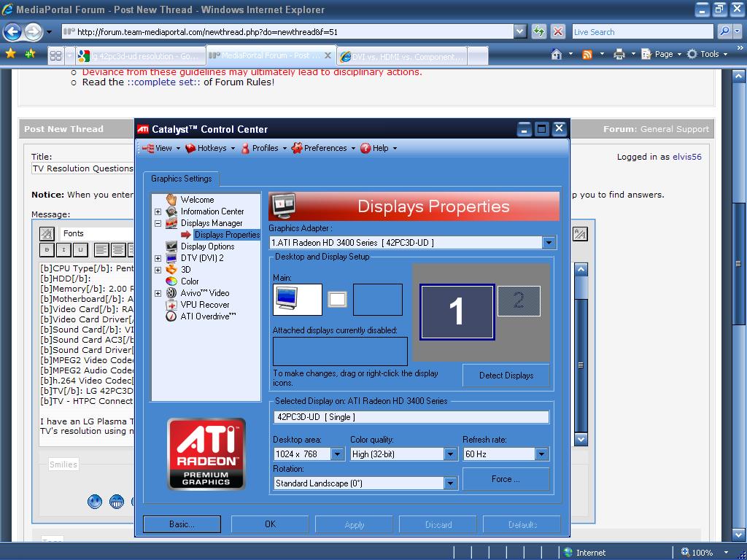Open the Quick Tabs grid icon

click(x=55, y=55)
